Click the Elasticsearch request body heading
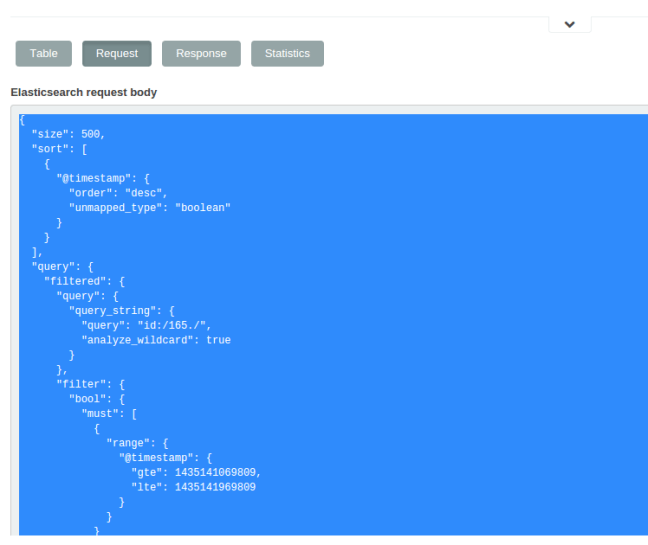 coord(84,92)
